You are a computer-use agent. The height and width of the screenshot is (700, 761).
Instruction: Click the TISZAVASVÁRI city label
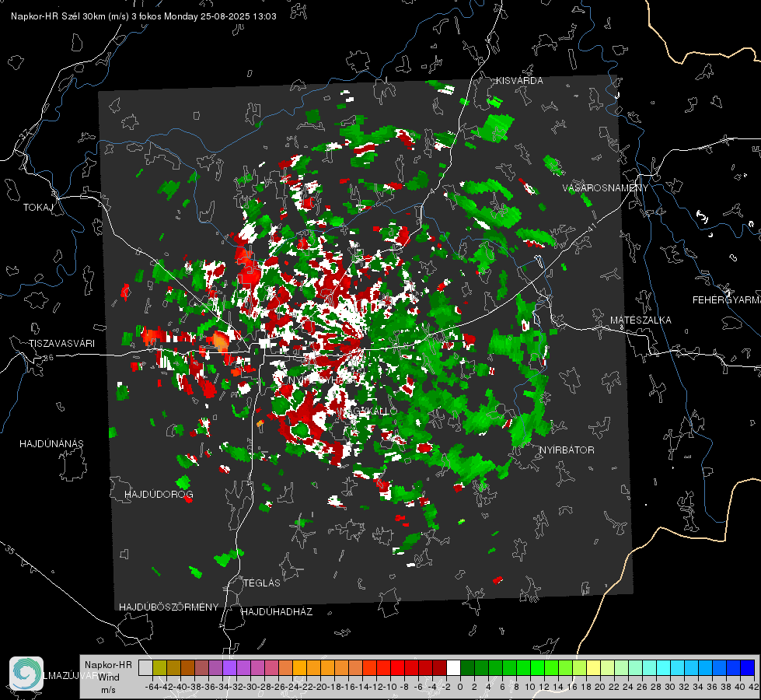click(61, 344)
